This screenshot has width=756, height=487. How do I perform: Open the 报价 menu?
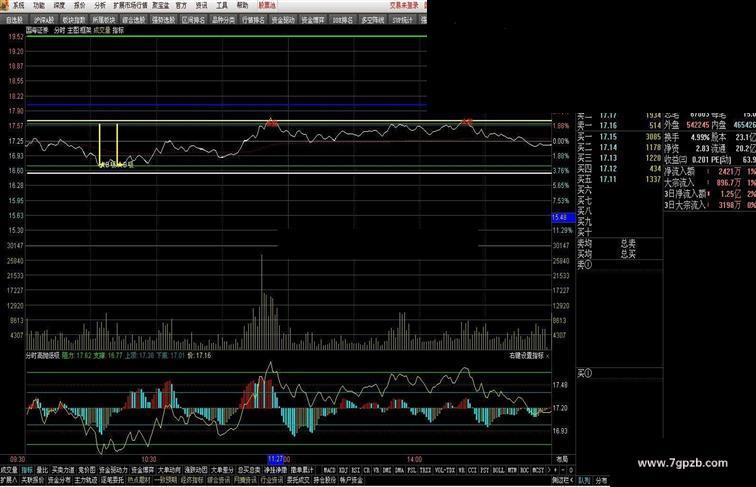click(x=80, y=6)
